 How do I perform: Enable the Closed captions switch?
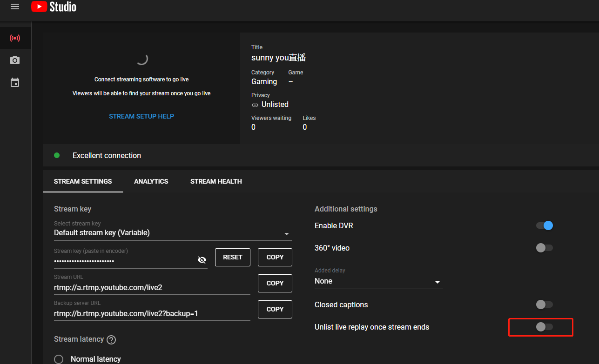coord(545,304)
